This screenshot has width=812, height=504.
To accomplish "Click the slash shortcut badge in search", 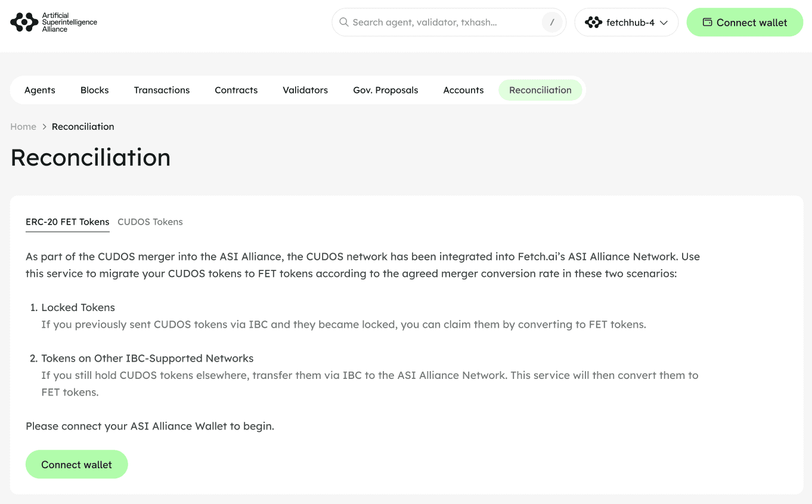I will click(552, 22).
